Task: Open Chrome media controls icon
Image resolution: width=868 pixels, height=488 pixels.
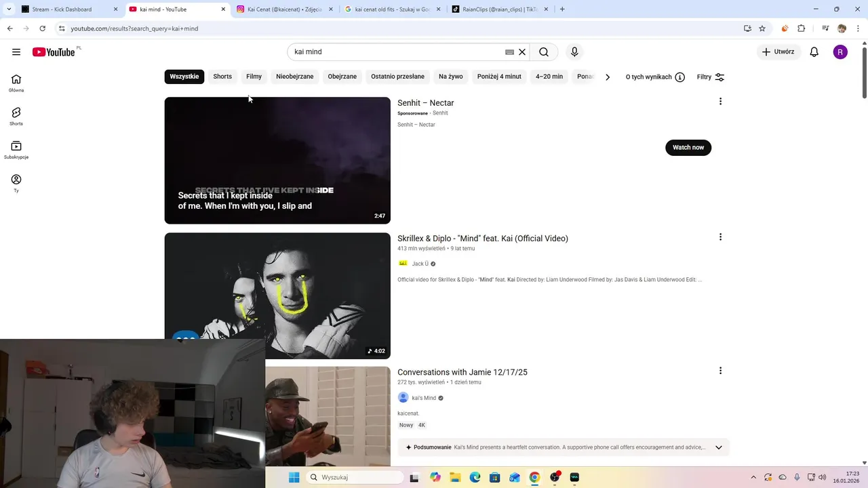Action: coord(825,28)
